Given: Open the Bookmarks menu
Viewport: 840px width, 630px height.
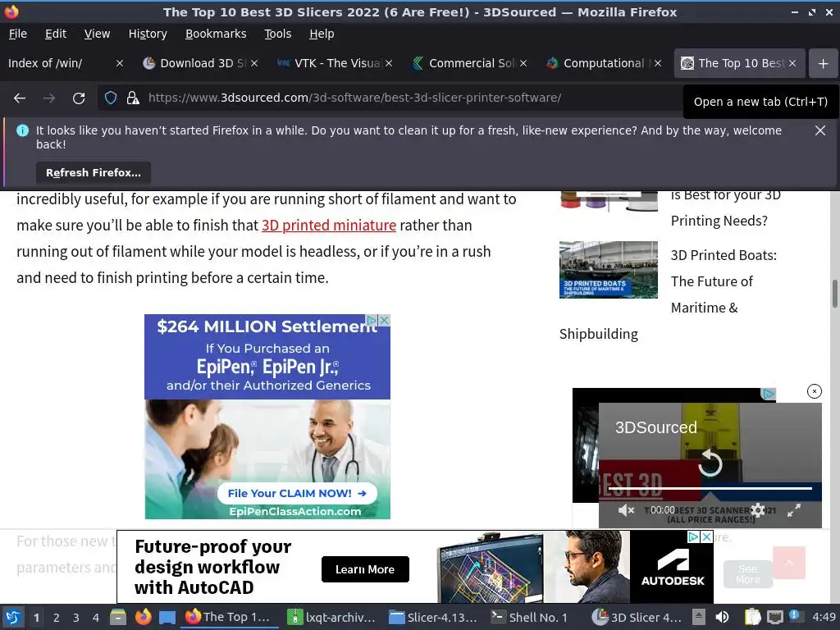Looking at the screenshot, I should [216, 34].
